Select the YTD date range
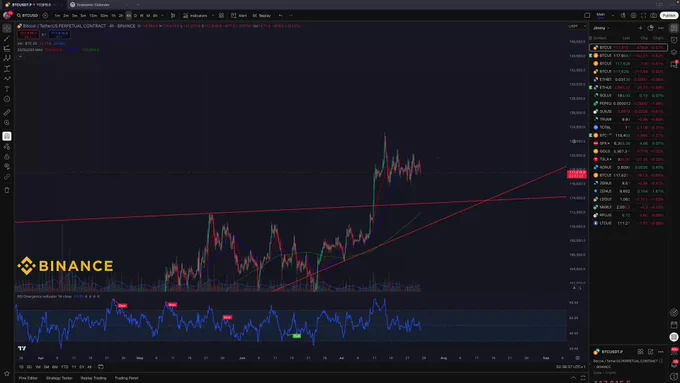680x383 pixels. click(x=65, y=367)
